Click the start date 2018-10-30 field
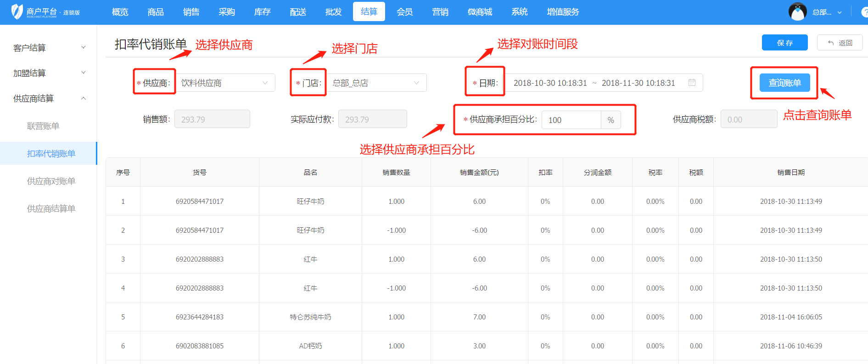868x364 pixels. point(550,83)
